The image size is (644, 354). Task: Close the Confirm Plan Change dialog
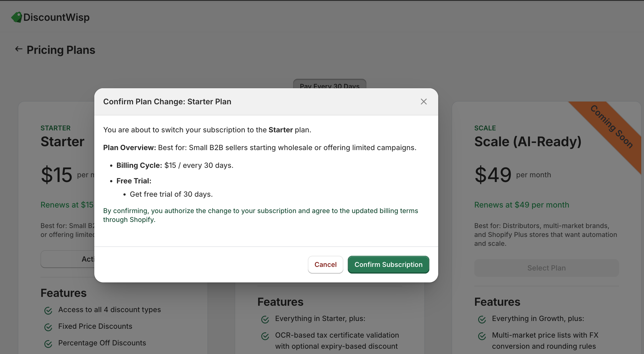(x=424, y=102)
